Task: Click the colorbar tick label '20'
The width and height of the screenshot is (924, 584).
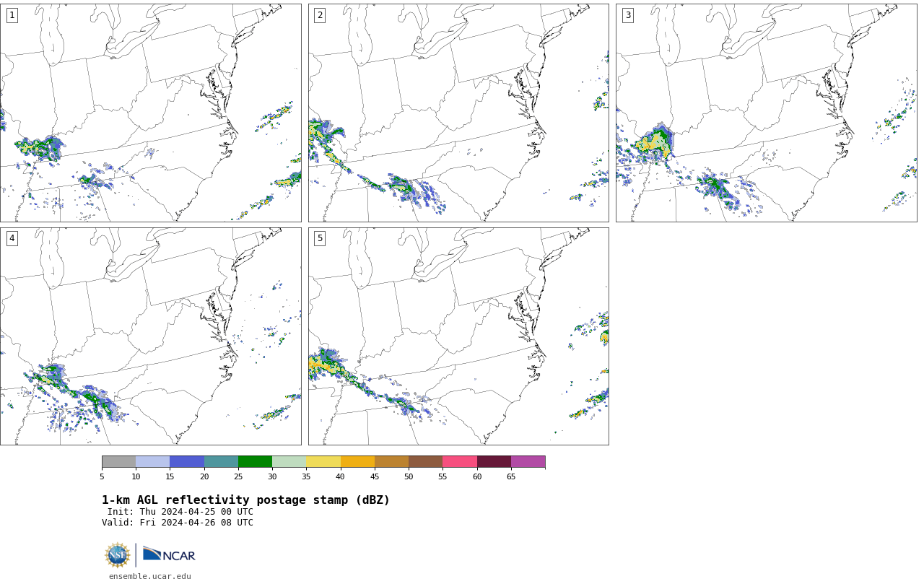Action: [204, 477]
